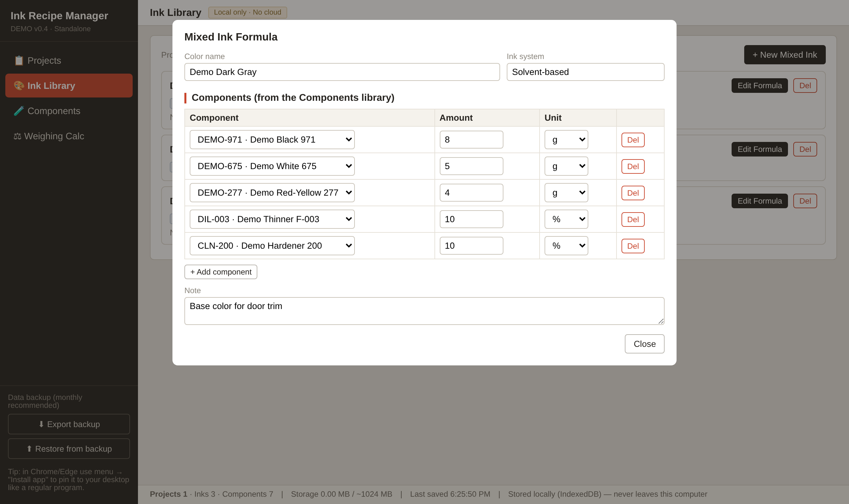This screenshot has width=849, height=504.
Task: Click amount field with value 4
Action: (x=471, y=193)
